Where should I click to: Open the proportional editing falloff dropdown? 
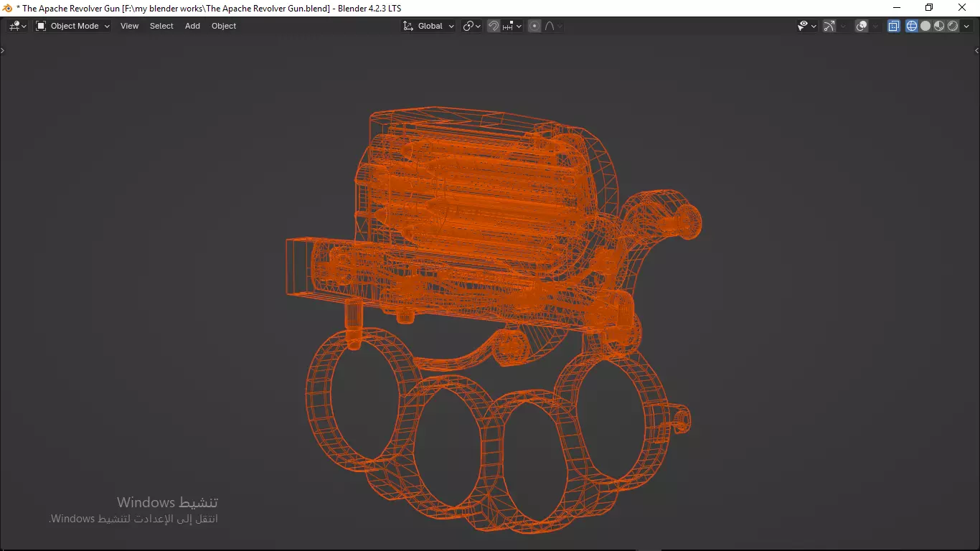(553, 26)
